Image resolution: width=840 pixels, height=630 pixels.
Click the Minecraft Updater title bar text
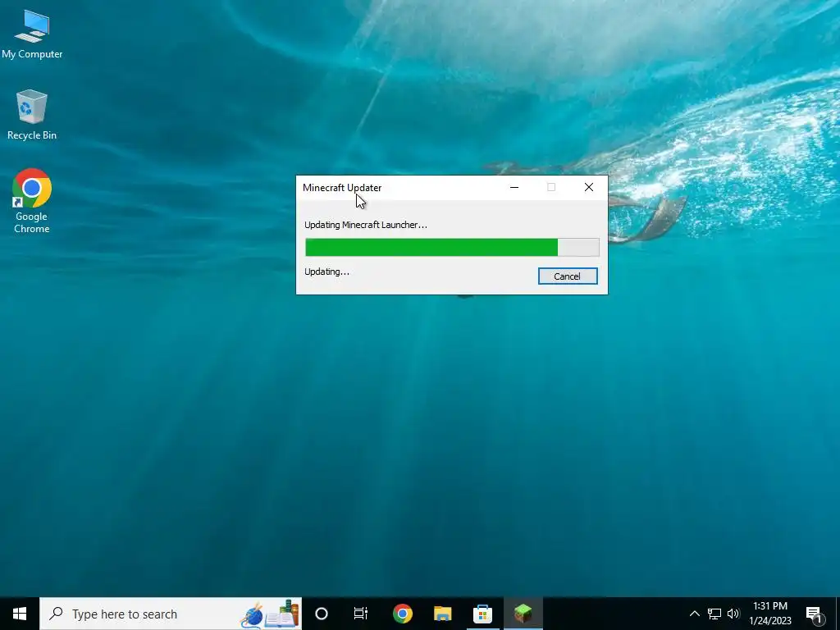(342, 188)
